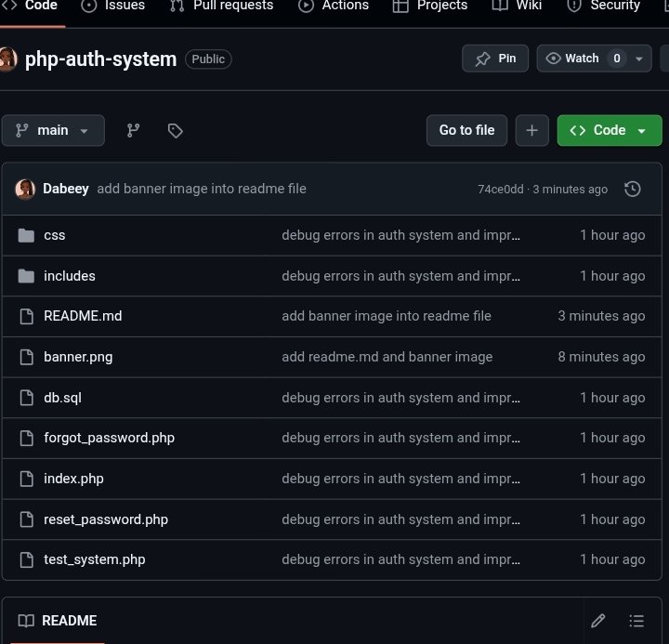Open the Projects tab
The width and height of the screenshot is (669, 644).
[429, 6]
